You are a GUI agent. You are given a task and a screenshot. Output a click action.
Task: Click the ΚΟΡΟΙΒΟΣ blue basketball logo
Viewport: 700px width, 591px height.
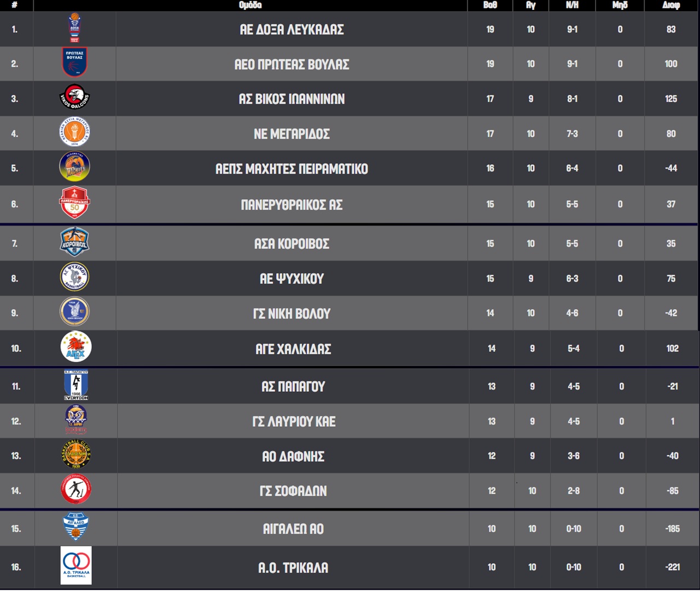tap(74, 242)
